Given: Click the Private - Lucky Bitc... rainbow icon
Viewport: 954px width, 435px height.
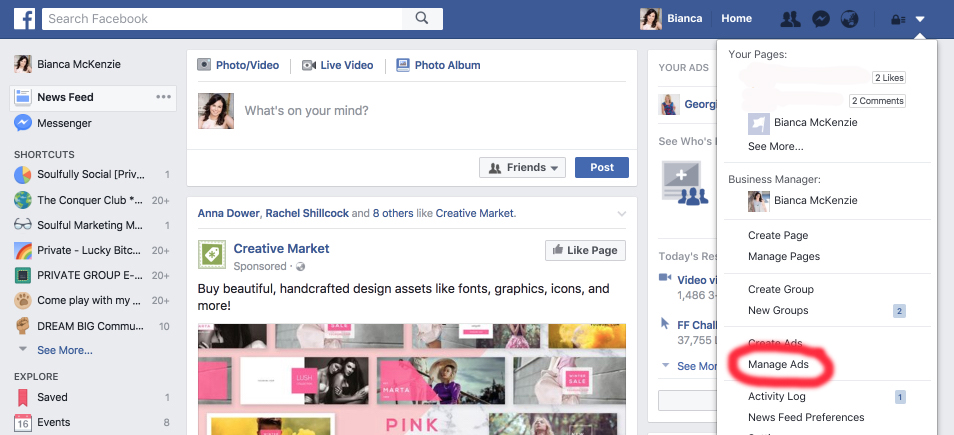Looking at the screenshot, I should pos(23,250).
